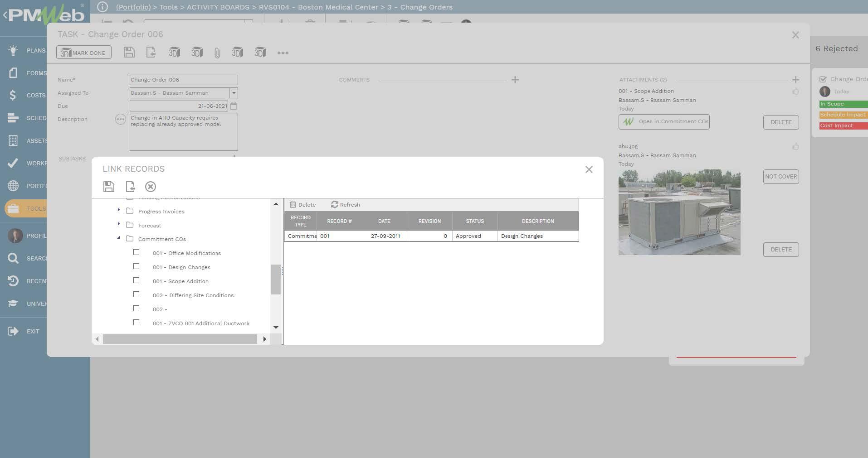Open the more options ellipsis in task toolbar
This screenshot has height=458, width=868.
(283, 53)
